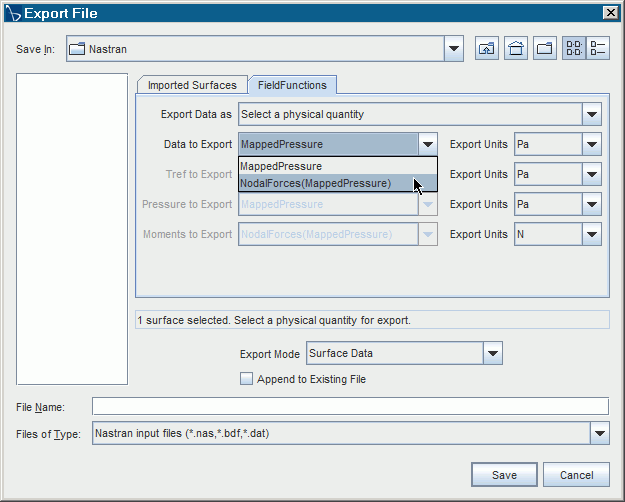Screen dimensions: 625x502
Task: Open Export Units dropdown for Data to Export
Action: [591, 144]
